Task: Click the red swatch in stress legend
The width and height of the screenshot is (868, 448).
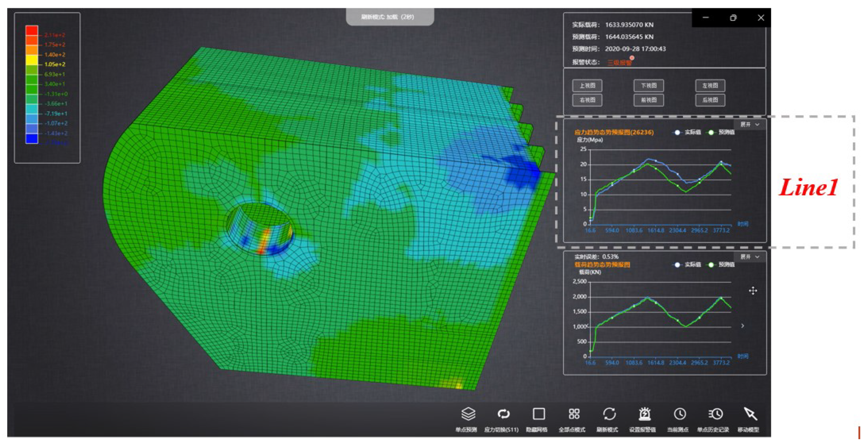Action: pyautogui.click(x=32, y=30)
